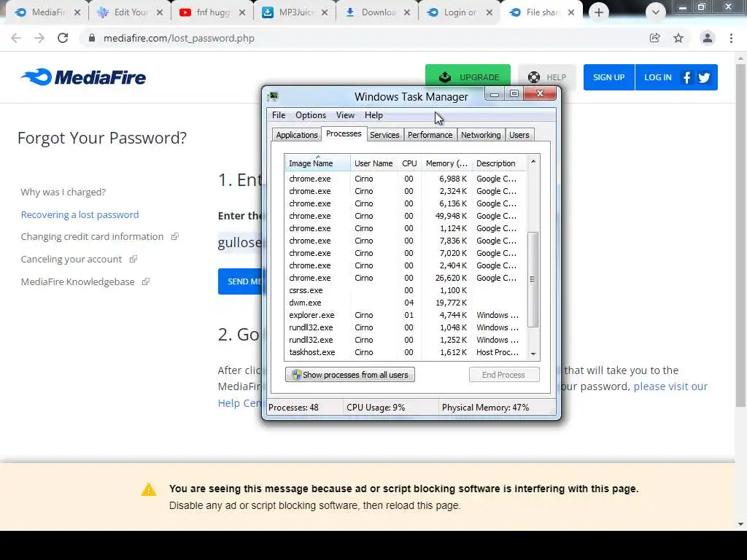Image resolution: width=747 pixels, height=560 pixels.
Task: Sort by User Name column header
Action: [x=373, y=163]
